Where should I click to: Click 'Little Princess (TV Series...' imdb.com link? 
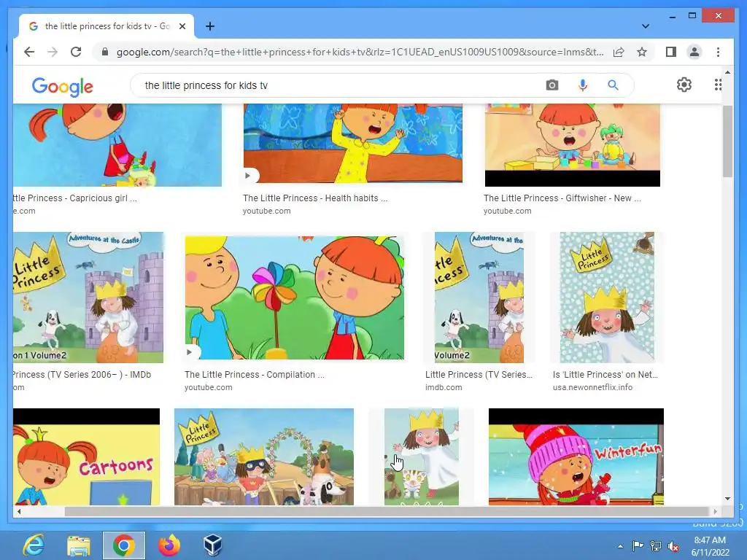(x=479, y=374)
